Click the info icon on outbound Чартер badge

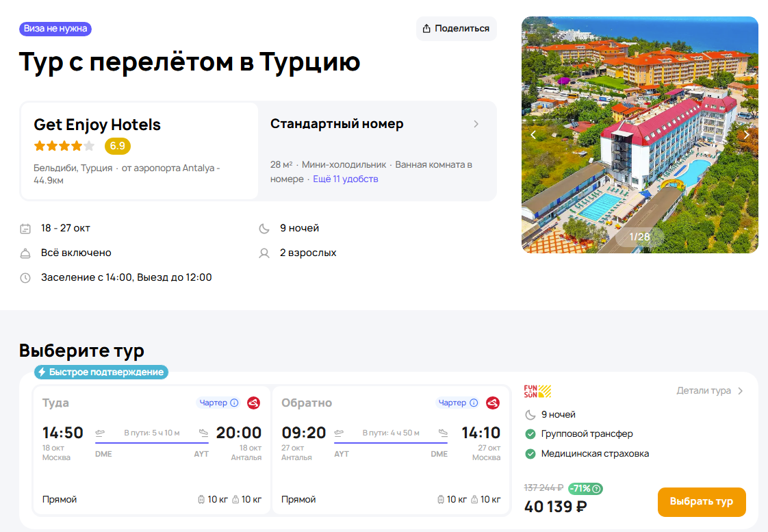coord(234,403)
